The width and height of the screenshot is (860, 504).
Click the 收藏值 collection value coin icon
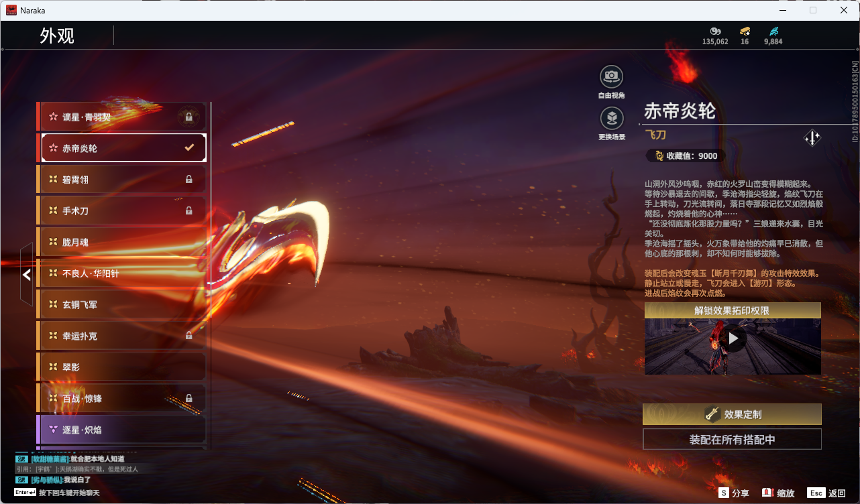(659, 155)
